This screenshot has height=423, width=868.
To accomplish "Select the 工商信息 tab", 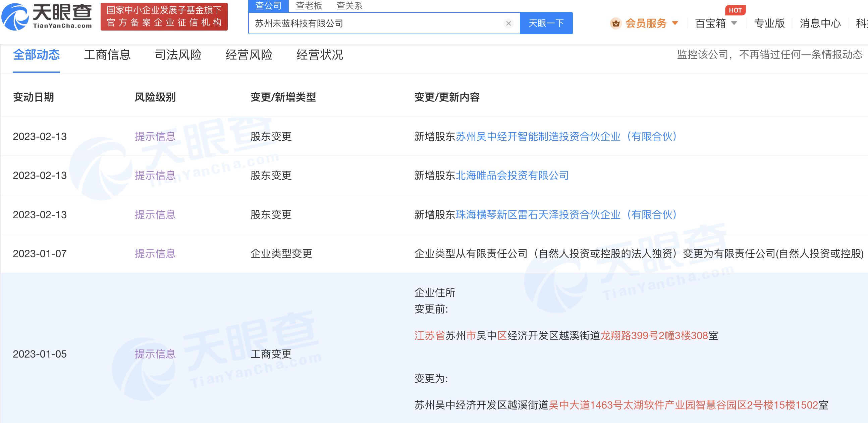I will 107,54.
